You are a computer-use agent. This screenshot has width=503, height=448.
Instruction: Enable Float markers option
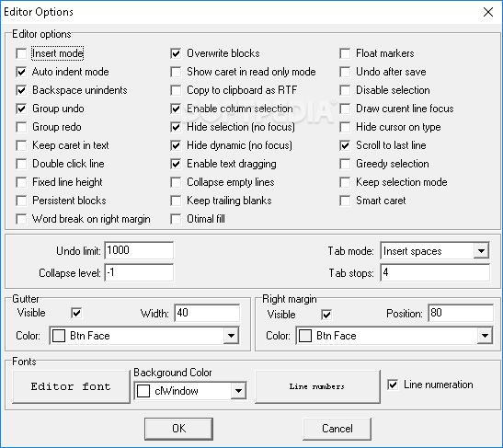tap(345, 53)
